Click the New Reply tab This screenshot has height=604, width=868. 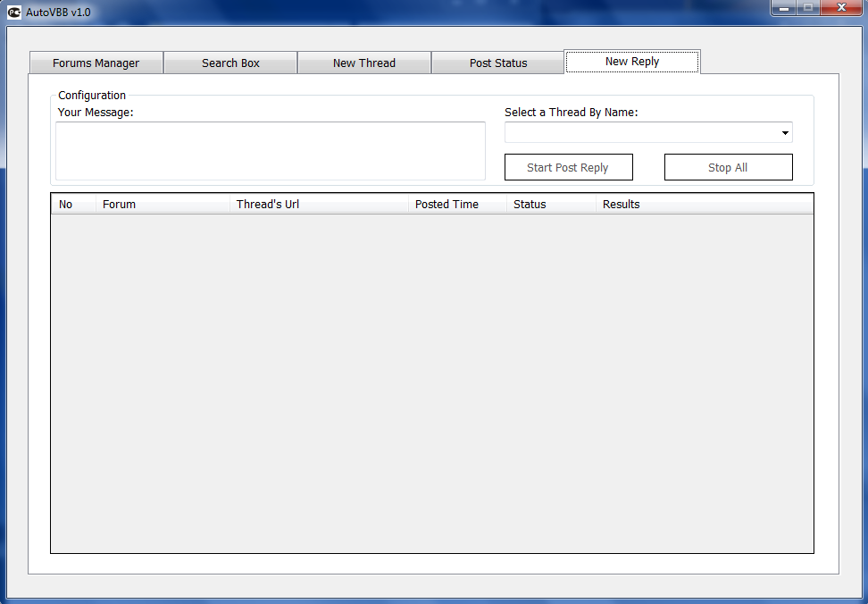point(632,62)
